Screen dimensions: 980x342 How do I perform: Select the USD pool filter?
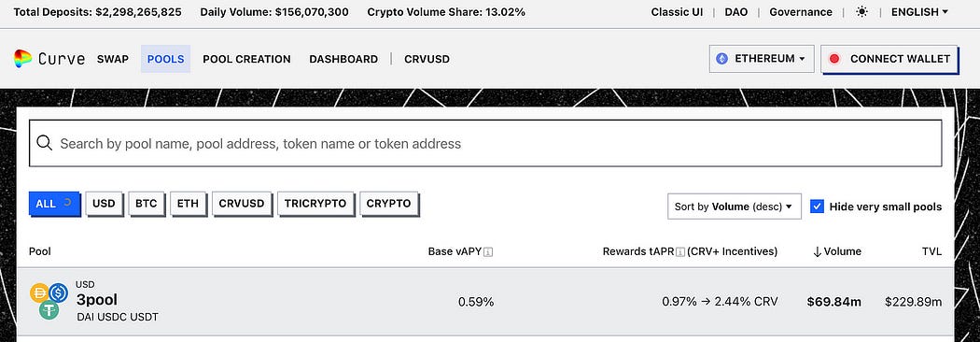tap(104, 204)
